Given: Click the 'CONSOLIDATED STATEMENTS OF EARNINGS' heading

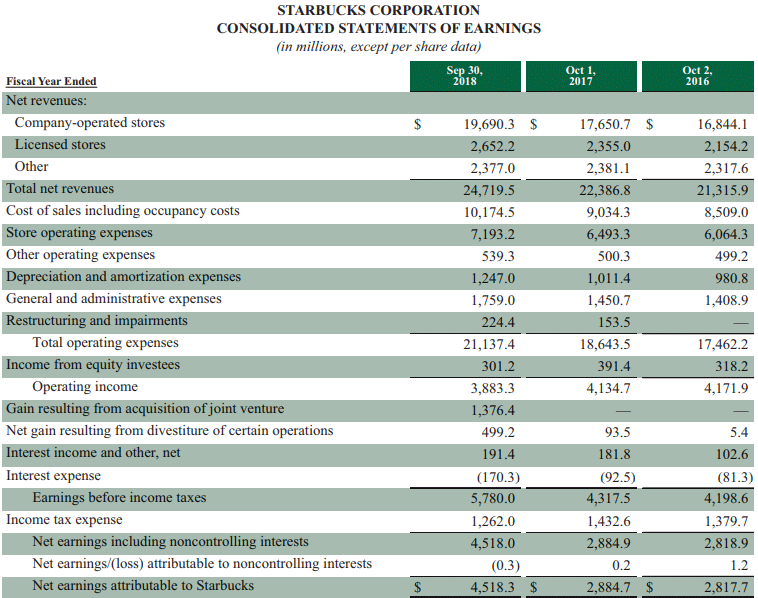Looking at the screenshot, I should (379, 29).
